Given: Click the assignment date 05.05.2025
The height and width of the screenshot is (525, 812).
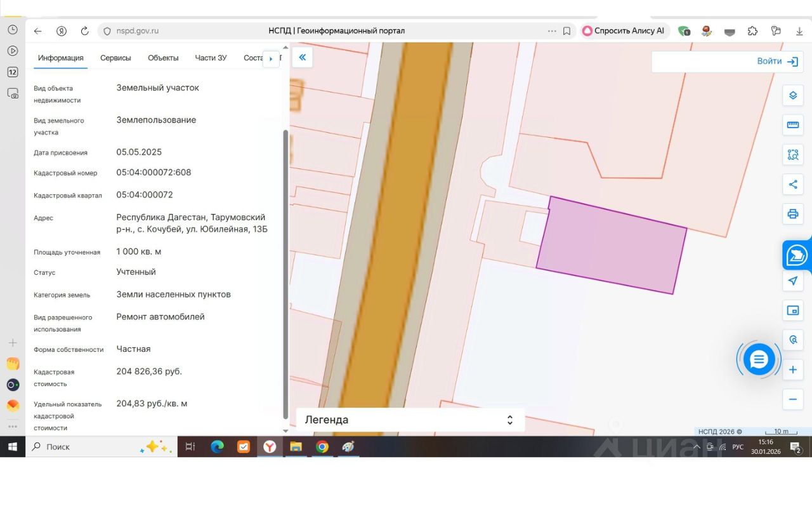Looking at the screenshot, I should point(139,152).
